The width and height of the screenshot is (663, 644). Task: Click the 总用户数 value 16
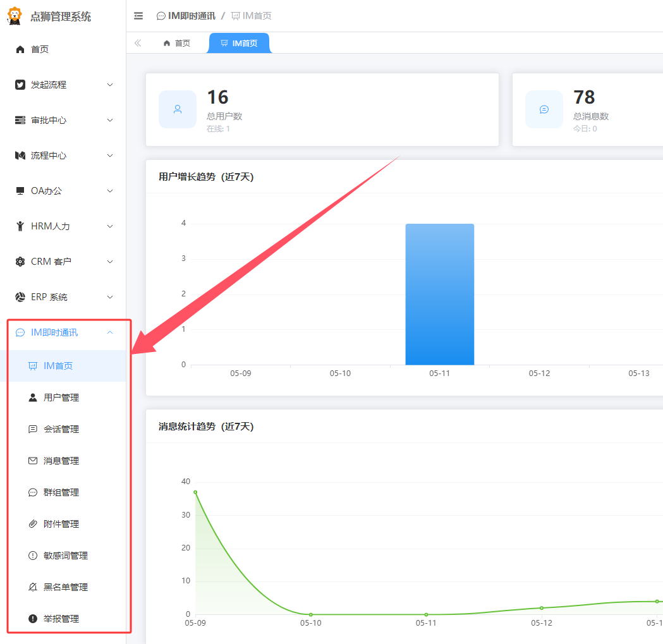(x=218, y=97)
